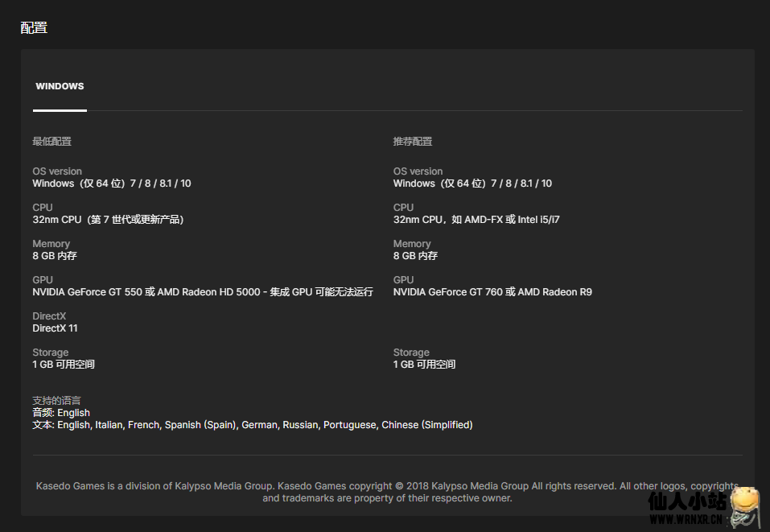The height and width of the screenshot is (532, 770).
Task: Click the 最低配置 column heading
Action: (51, 142)
